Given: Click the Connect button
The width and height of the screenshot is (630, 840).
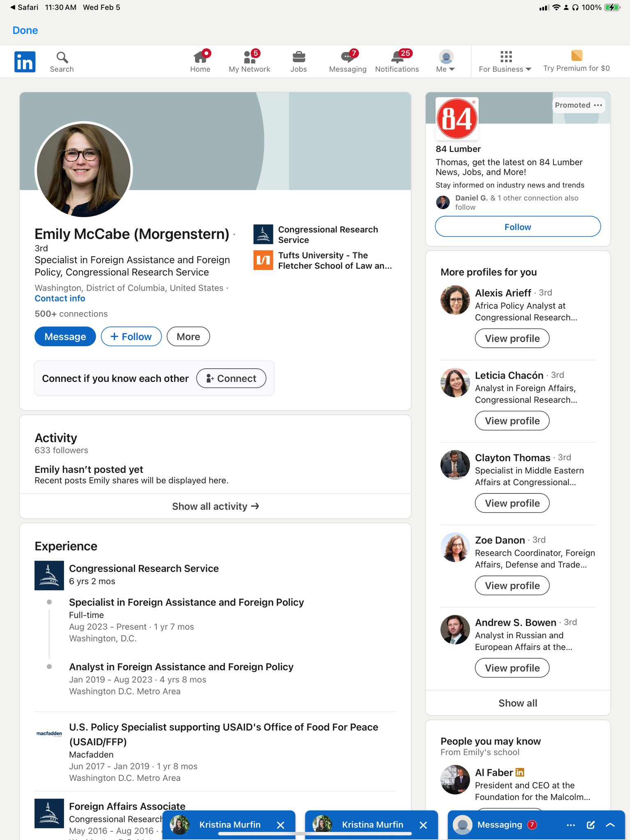Looking at the screenshot, I should coord(231,378).
